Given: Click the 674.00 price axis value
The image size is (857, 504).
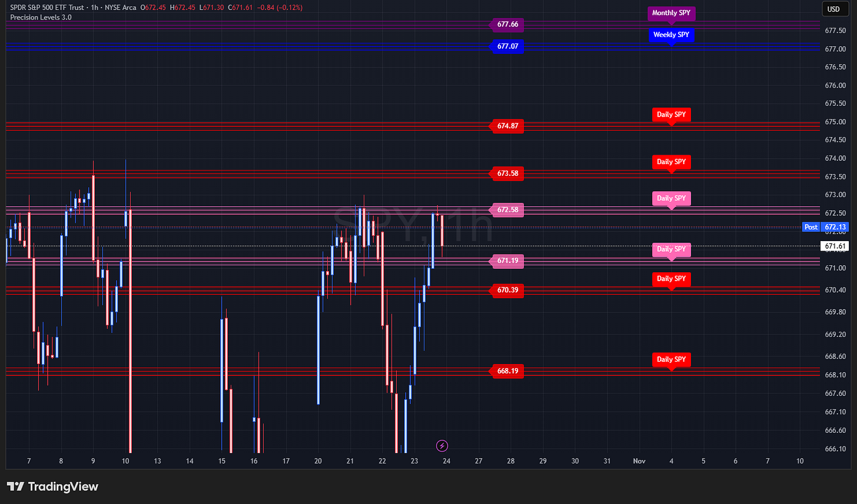Looking at the screenshot, I should tap(835, 158).
